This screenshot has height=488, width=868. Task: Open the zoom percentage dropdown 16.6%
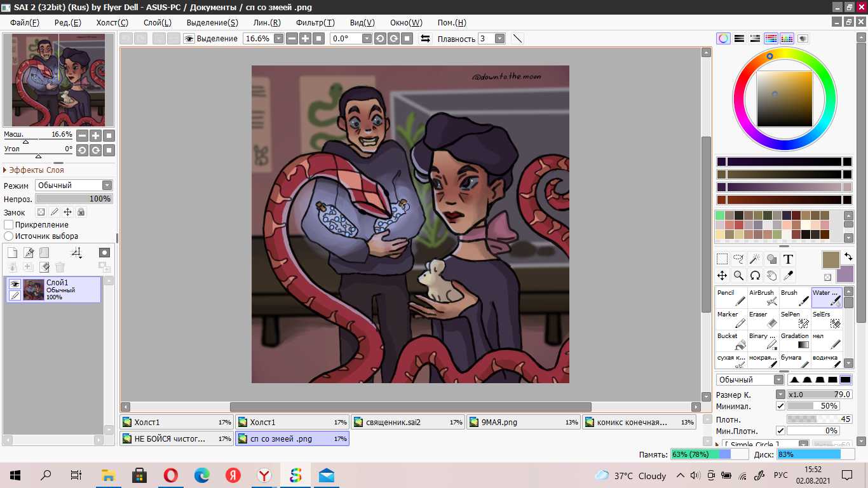[x=266, y=39]
